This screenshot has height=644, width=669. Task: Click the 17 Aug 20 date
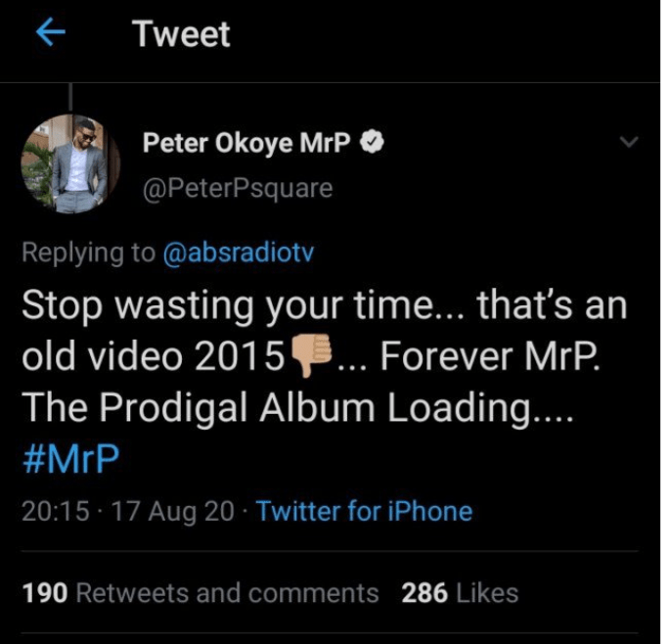tap(168, 511)
